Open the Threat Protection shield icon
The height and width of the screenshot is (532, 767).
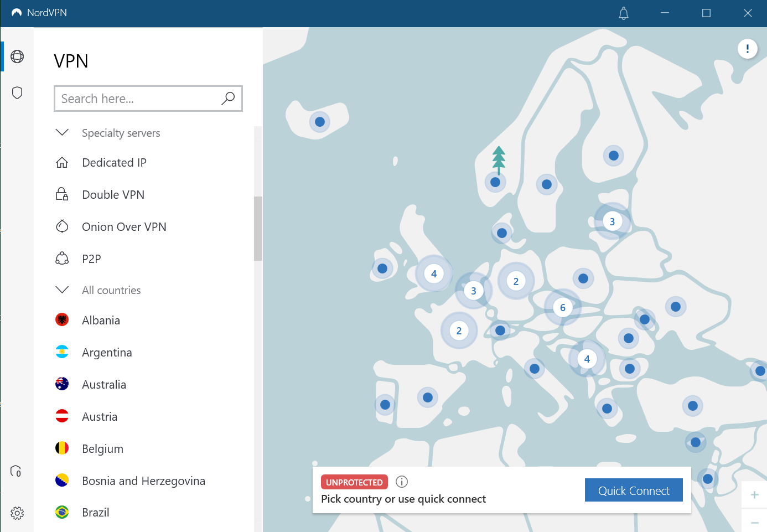[x=17, y=92]
